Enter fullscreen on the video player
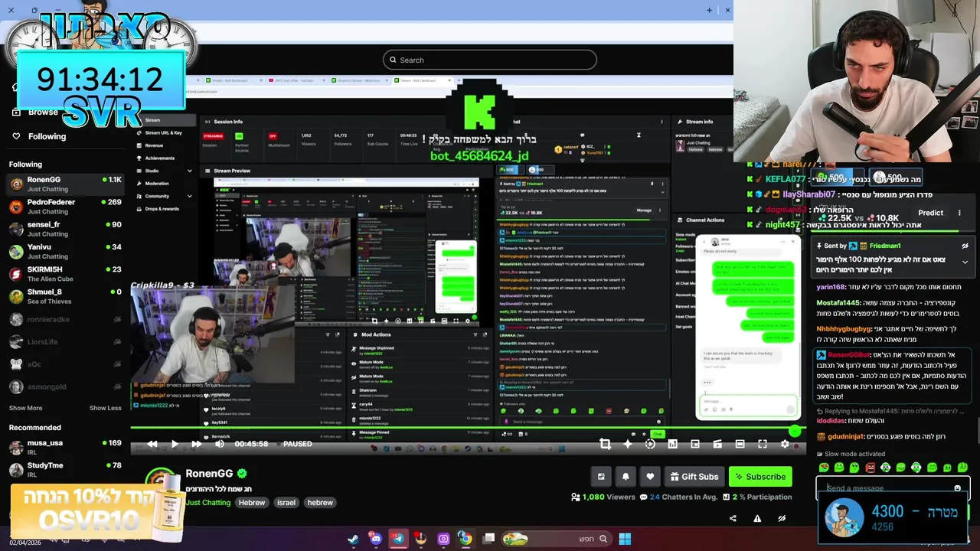This screenshot has height=551, width=980. coord(763,444)
